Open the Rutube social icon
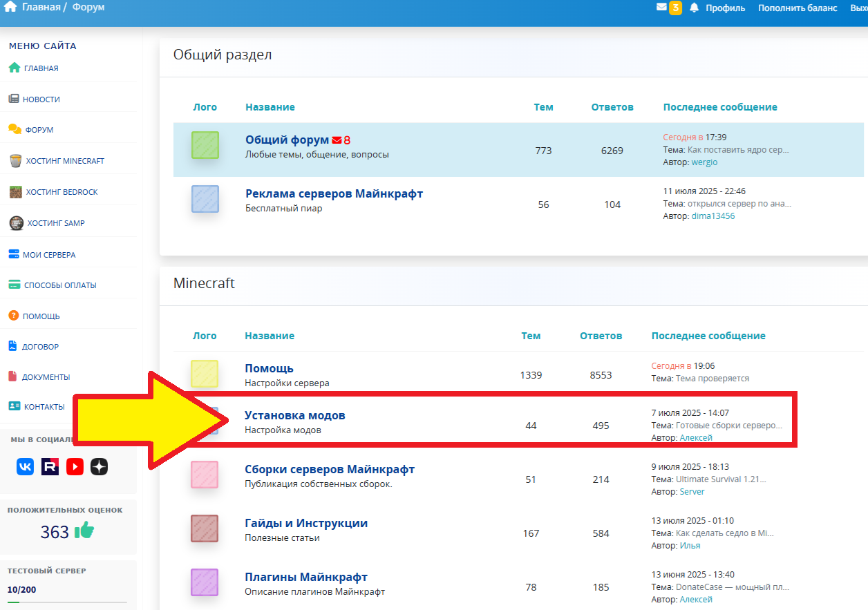The width and height of the screenshot is (868, 610). tap(50, 466)
